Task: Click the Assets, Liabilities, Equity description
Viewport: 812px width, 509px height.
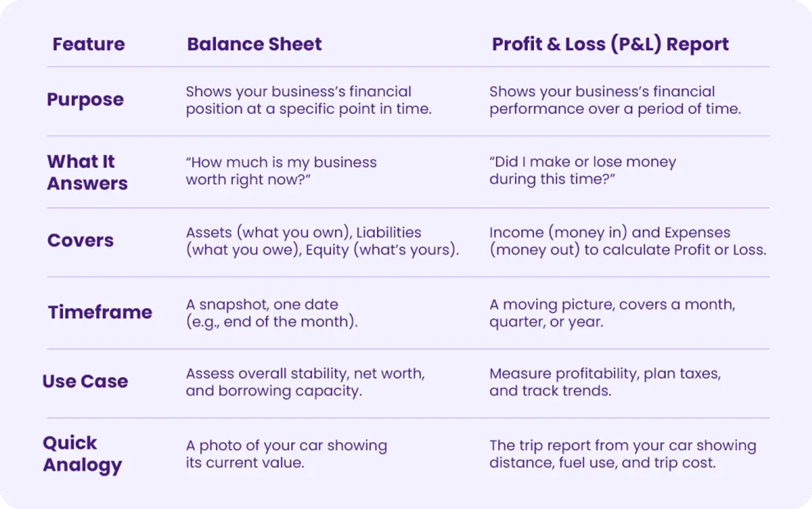Action: coord(323,241)
